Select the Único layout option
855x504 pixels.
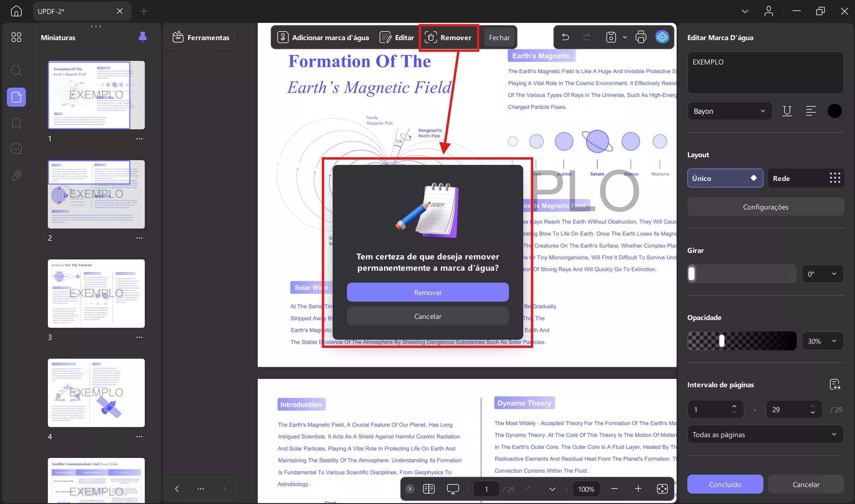coord(725,178)
